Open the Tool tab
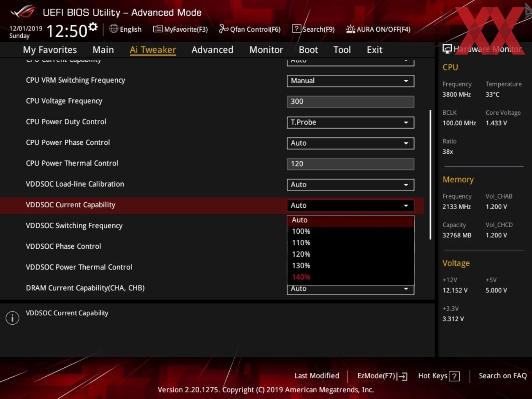 coord(342,50)
